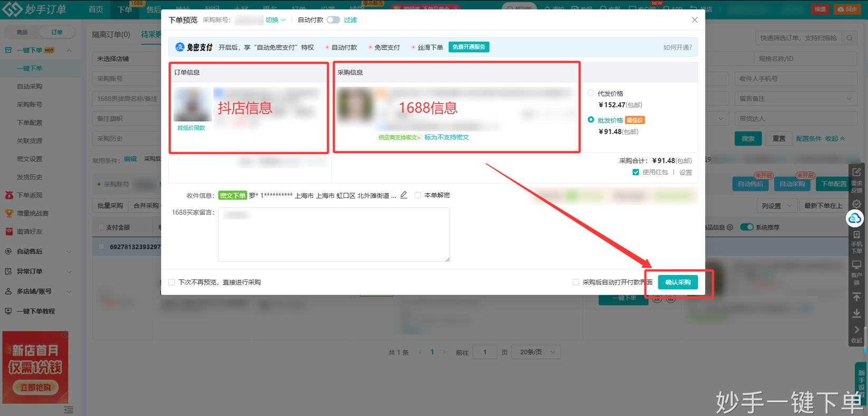Check the 本单解密 checkbox

(x=418, y=195)
